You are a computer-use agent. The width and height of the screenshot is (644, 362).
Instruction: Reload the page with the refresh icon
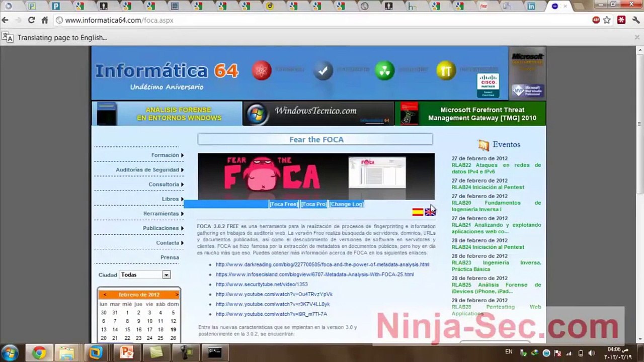click(x=31, y=20)
